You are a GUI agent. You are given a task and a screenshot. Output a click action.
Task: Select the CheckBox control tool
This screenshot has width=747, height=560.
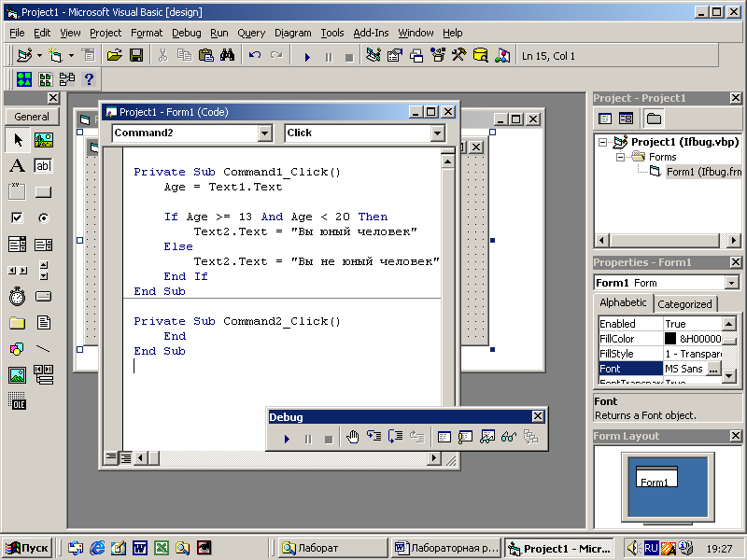pyautogui.click(x=17, y=218)
